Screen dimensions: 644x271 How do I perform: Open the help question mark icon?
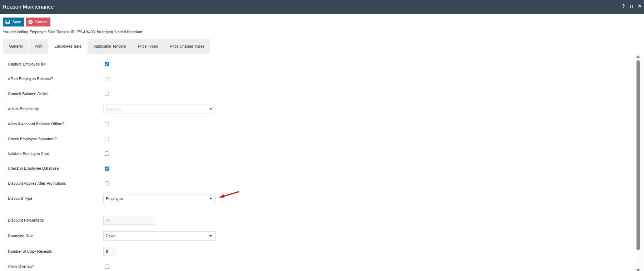tap(624, 6)
